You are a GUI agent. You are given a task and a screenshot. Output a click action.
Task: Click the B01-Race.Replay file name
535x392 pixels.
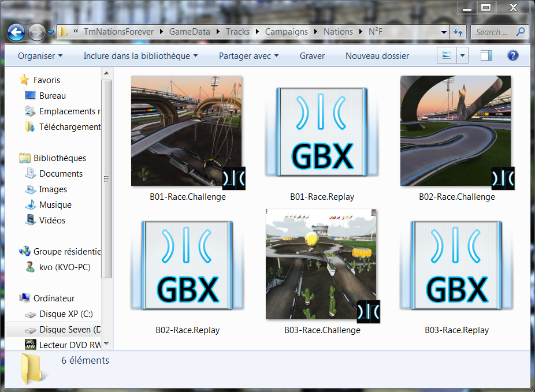(322, 197)
